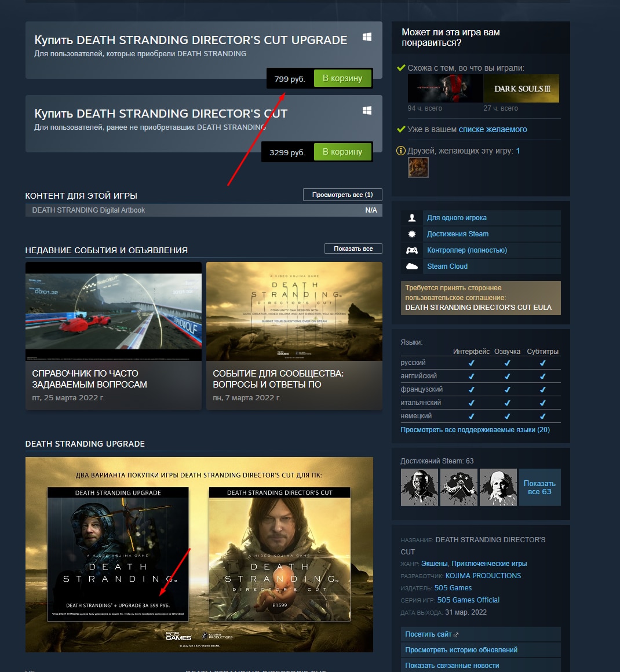Open DEATH STRANDING DIRECTOR'S CUT EULA notice
The width and height of the screenshot is (620, 672).
point(481,298)
